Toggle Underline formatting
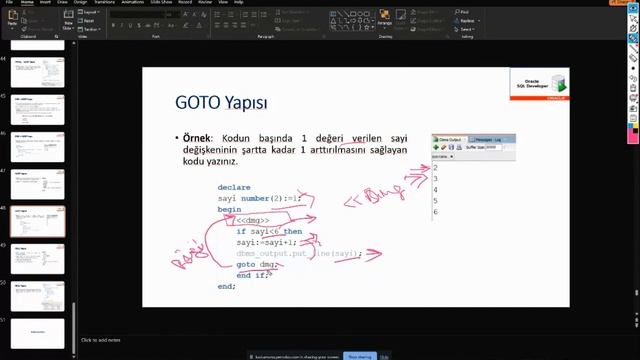640x360 pixels. tap(130, 25)
